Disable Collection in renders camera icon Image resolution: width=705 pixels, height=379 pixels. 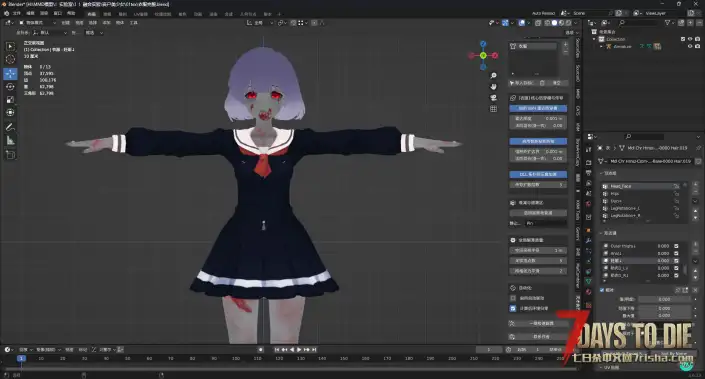point(697,39)
